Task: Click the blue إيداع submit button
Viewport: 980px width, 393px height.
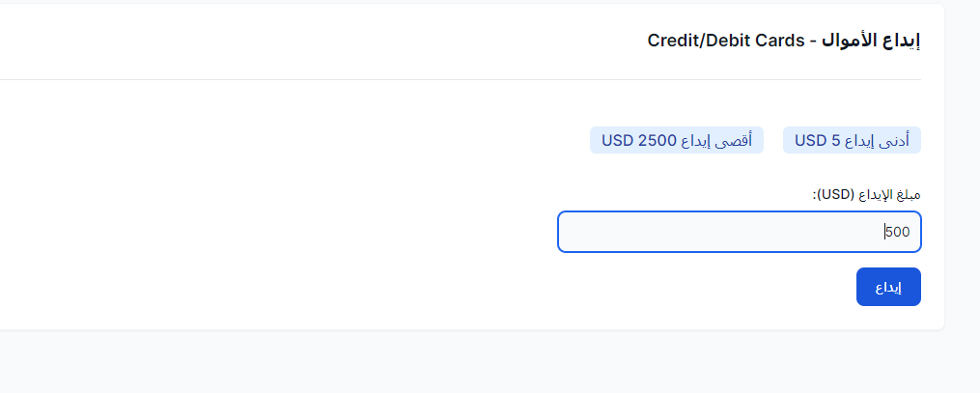Action: [x=888, y=288]
